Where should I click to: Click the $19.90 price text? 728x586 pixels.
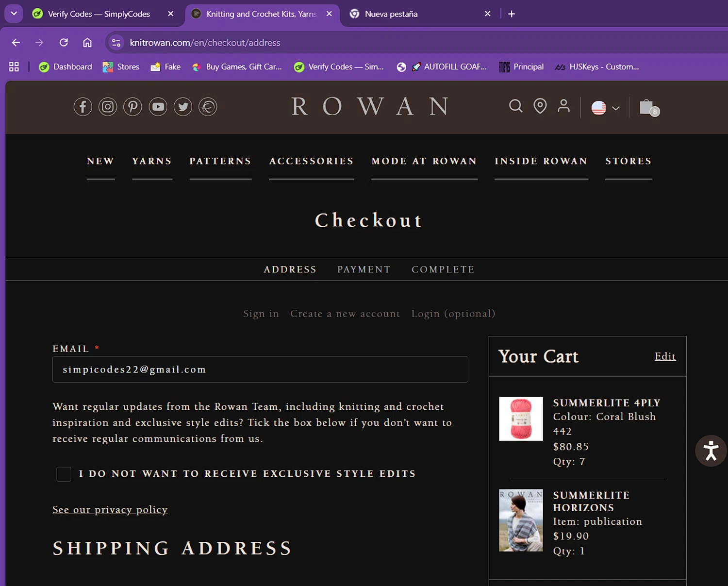[571, 536]
